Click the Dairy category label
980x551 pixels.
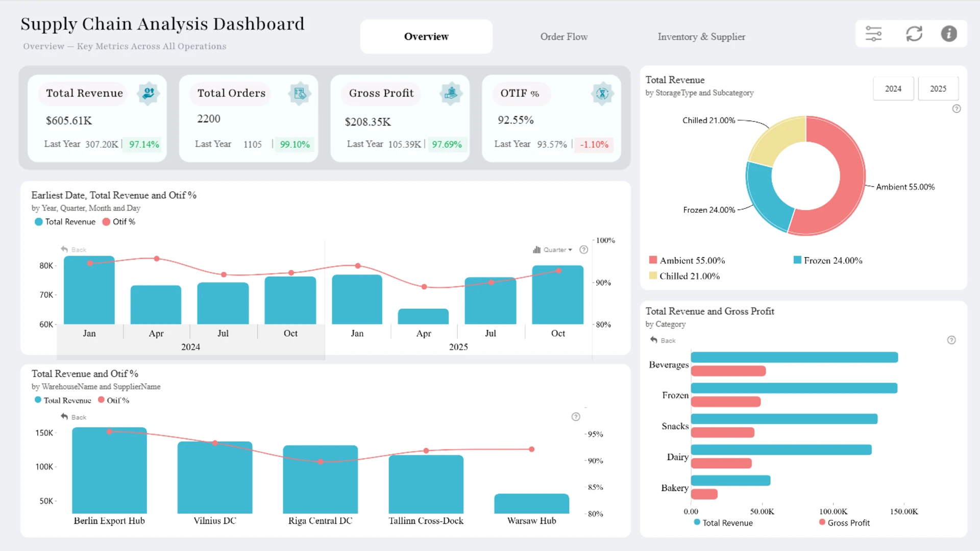pyautogui.click(x=677, y=457)
